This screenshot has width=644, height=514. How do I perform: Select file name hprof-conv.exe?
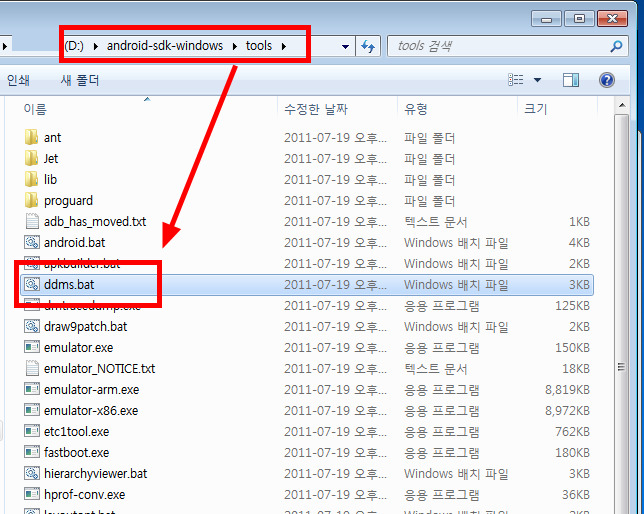point(84,495)
